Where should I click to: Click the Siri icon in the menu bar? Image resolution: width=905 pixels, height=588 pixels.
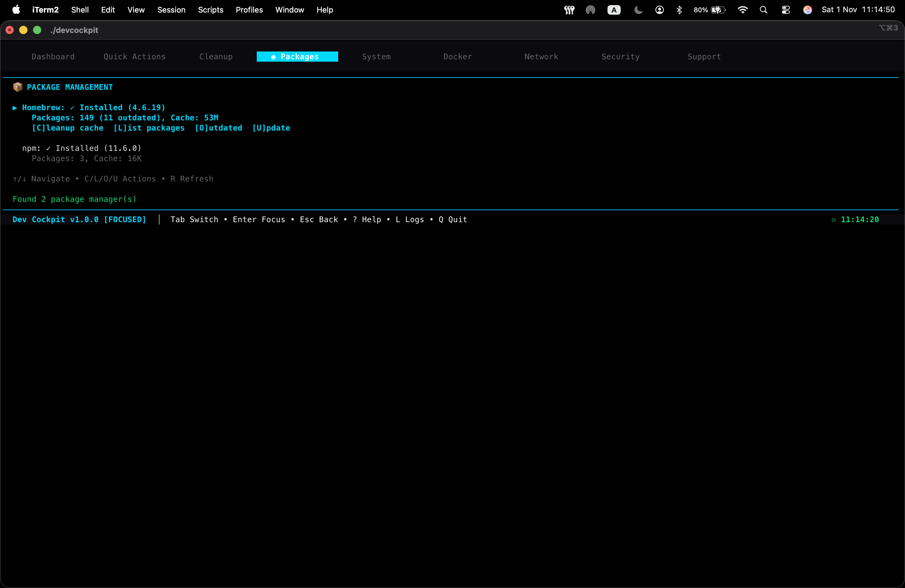(808, 10)
